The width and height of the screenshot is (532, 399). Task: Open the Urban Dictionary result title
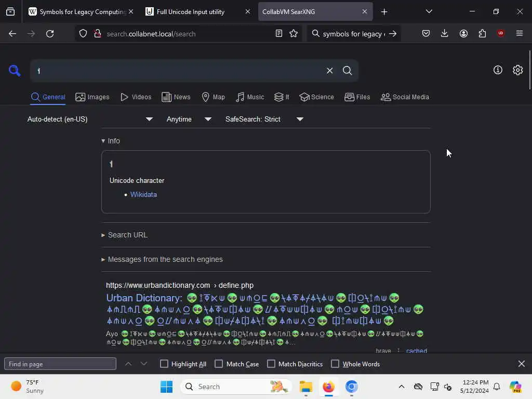click(x=265, y=309)
